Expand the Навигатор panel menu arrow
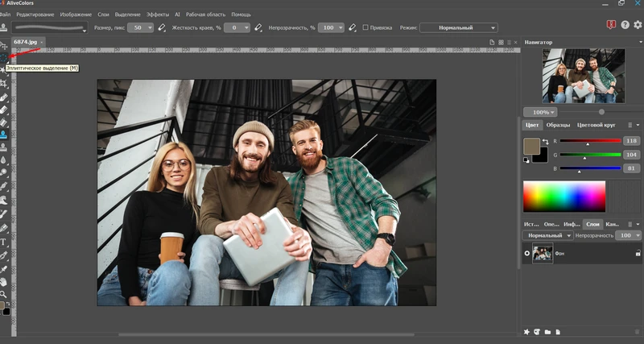Viewport: 644px width, 344px height. click(x=641, y=43)
